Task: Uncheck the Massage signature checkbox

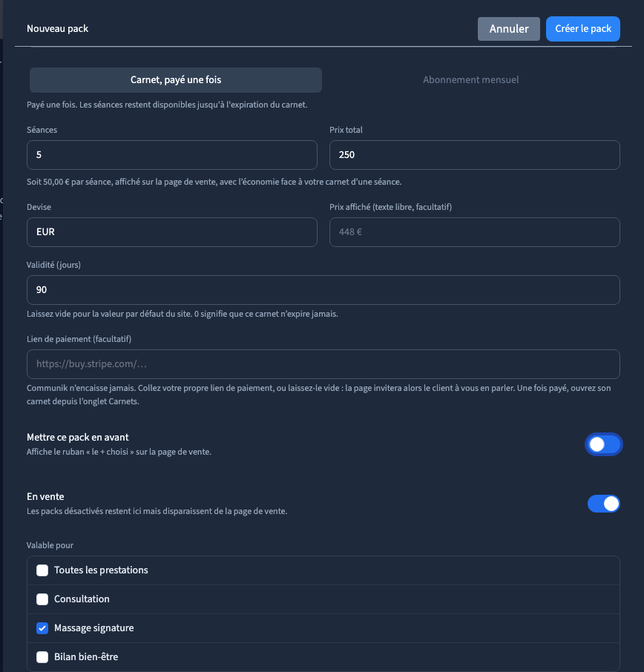Action: [42, 627]
